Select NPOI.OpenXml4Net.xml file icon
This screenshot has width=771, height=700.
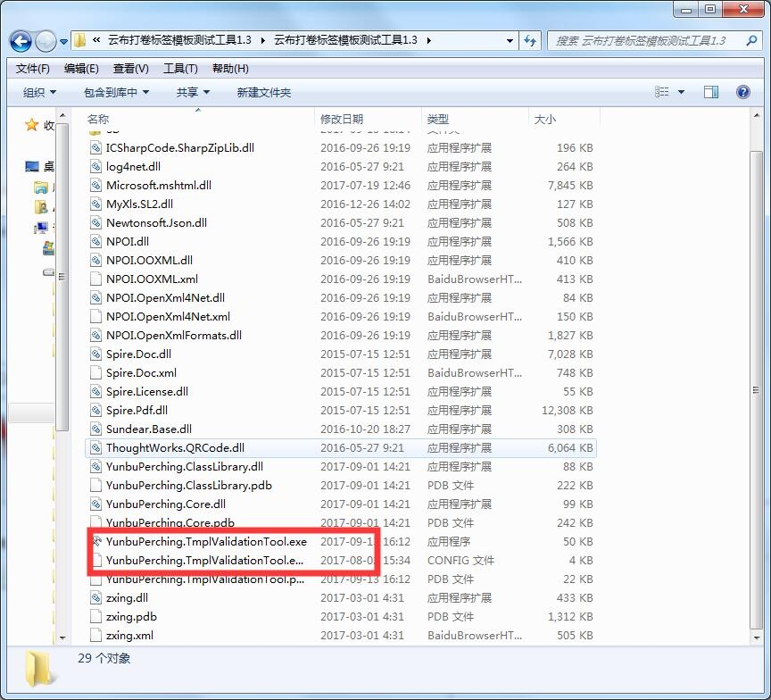coord(95,316)
